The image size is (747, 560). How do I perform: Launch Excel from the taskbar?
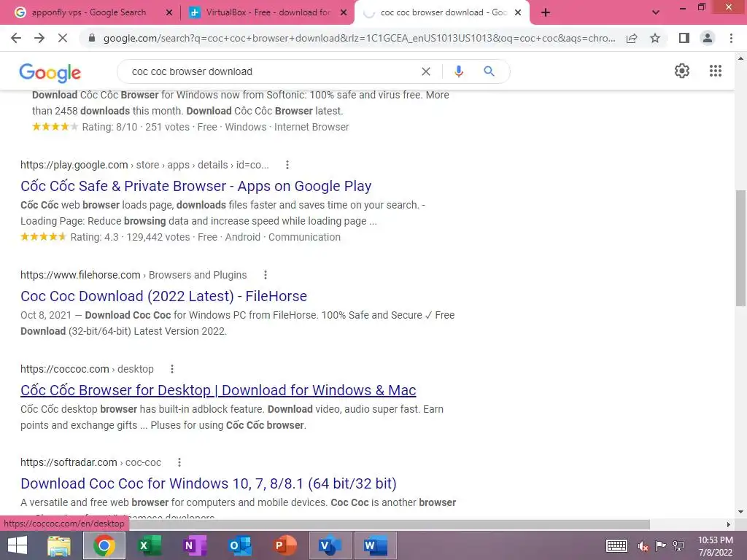[x=149, y=545]
